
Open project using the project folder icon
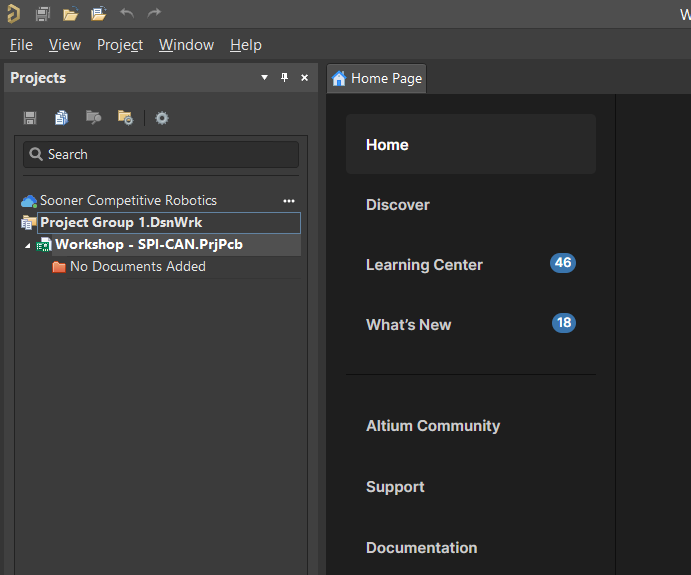[x=99, y=14]
